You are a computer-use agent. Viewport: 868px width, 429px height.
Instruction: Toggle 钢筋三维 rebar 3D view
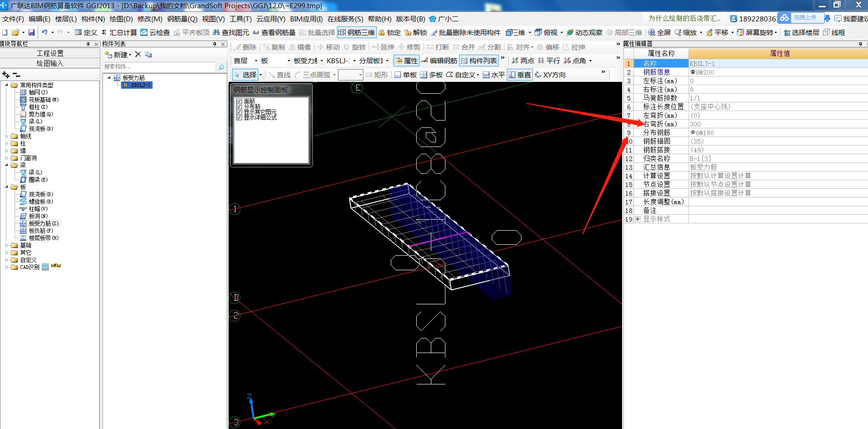pos(357,32)
